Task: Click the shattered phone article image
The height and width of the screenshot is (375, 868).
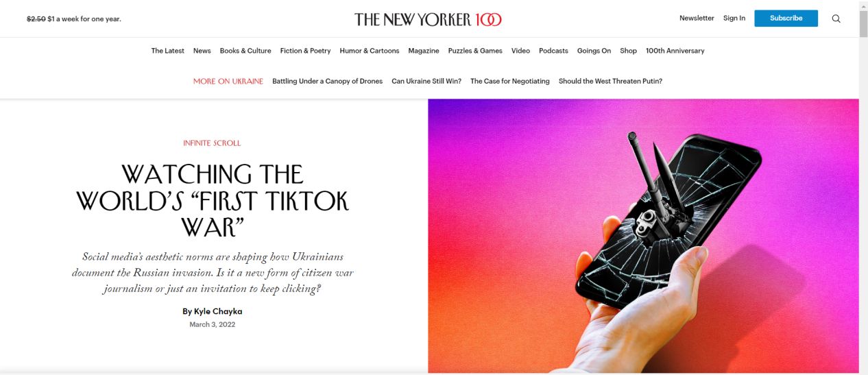Action: [643, 236]
